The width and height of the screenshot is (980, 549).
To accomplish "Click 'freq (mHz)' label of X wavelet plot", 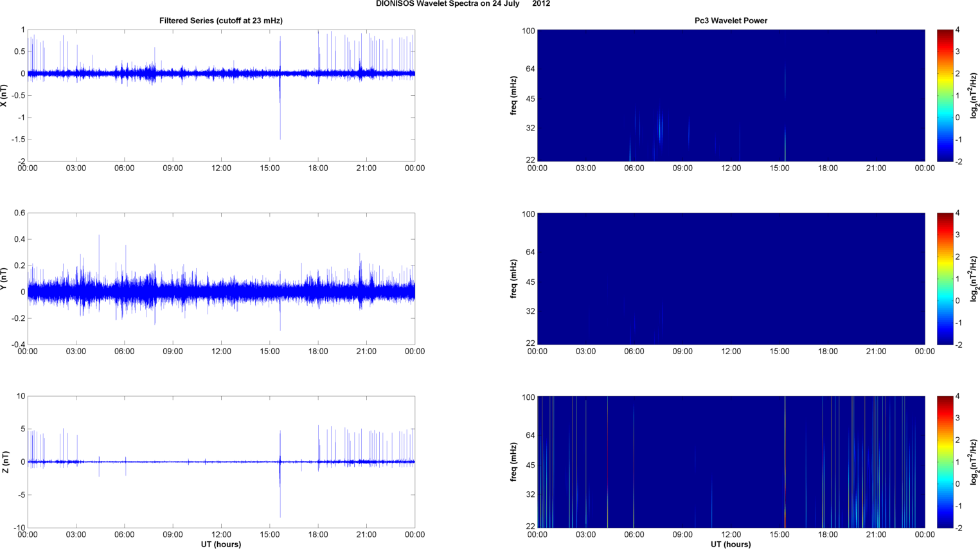I will point(513,96).
